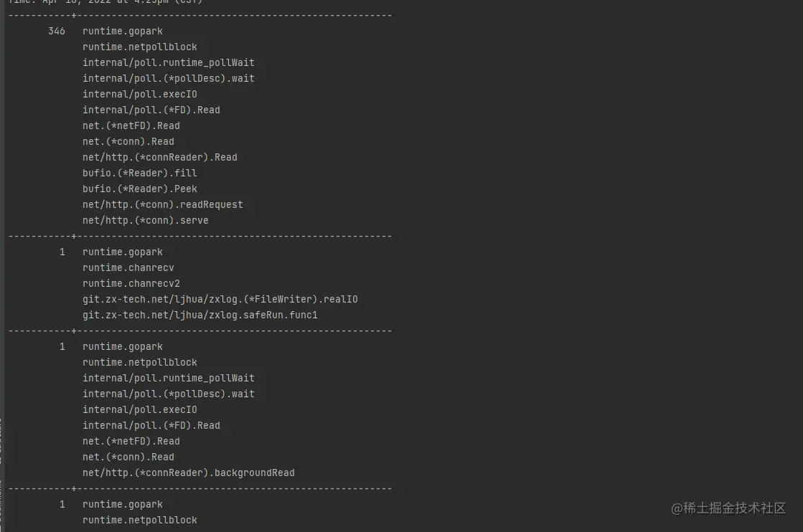
Task: Select the first internal/poll.execIO line
Action: pos(139,95)
